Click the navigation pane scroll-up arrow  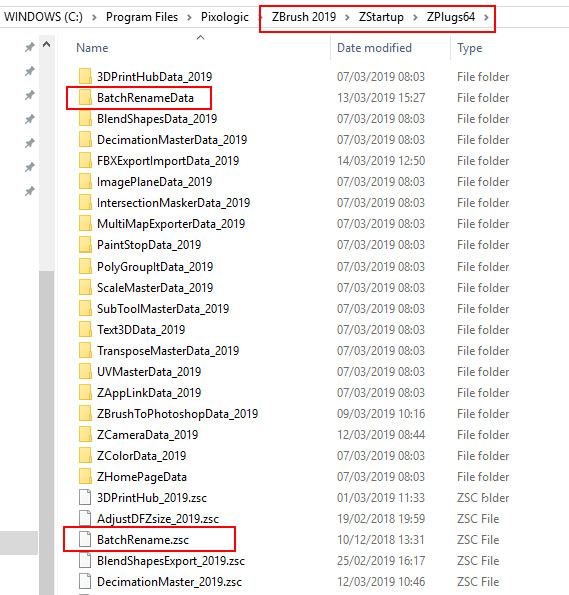[x=46, y=44]
